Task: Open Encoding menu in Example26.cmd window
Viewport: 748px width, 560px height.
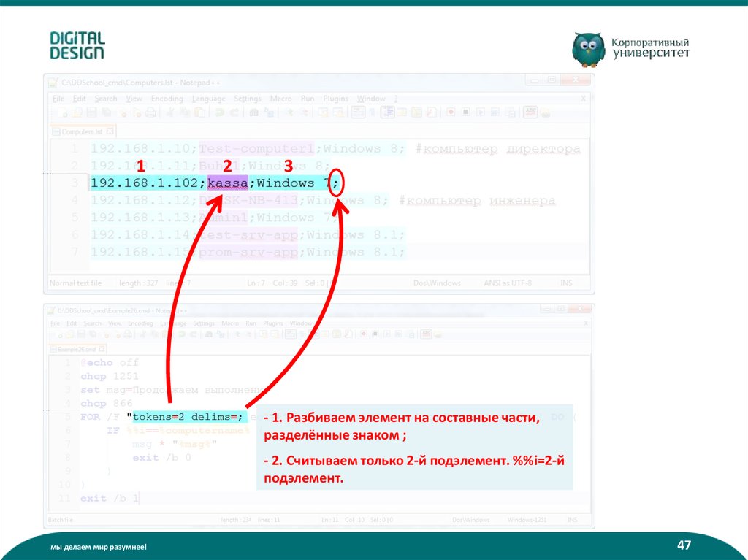Action: (x=141, y=323)
